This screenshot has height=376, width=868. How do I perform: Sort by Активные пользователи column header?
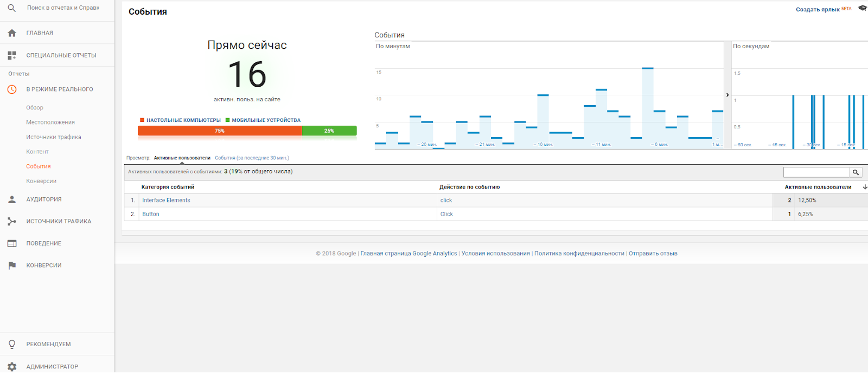818,187
